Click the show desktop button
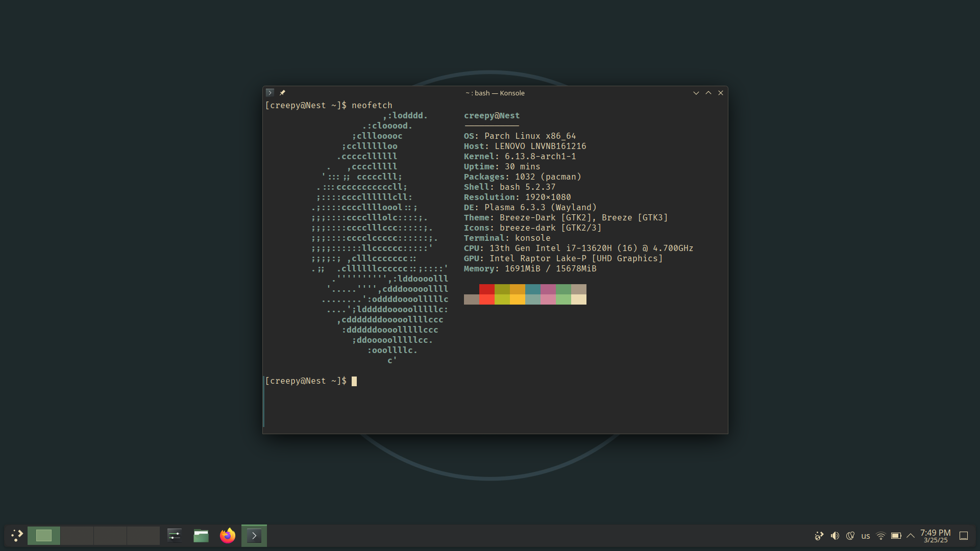Image resolution: width=980 pixels, height=551 pixels. (x=964, y=536)
